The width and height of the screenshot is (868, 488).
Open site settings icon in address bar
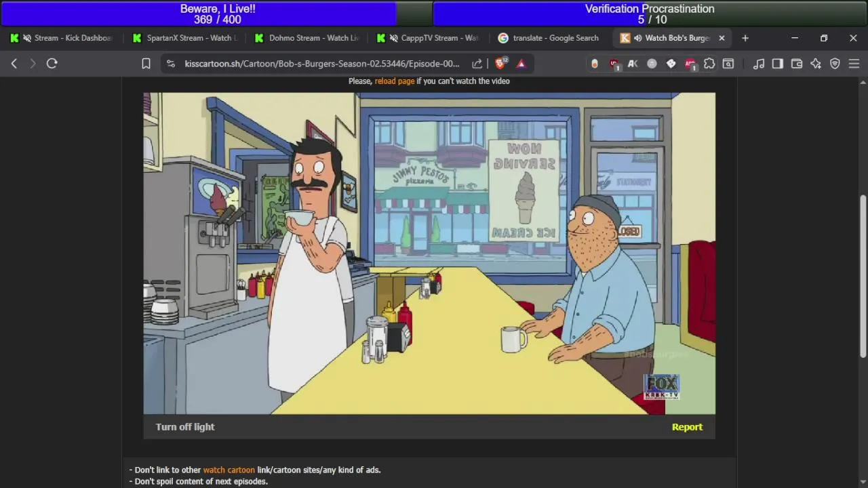click(171, 64)
